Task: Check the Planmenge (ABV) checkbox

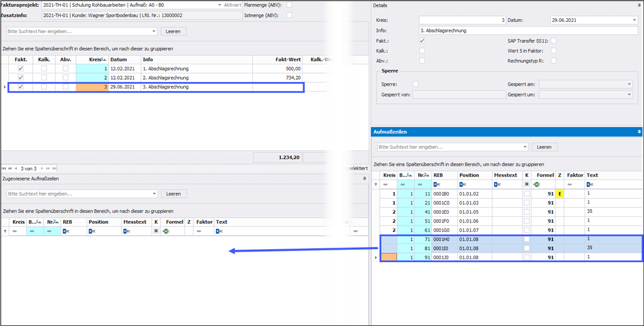Action: 289,5
